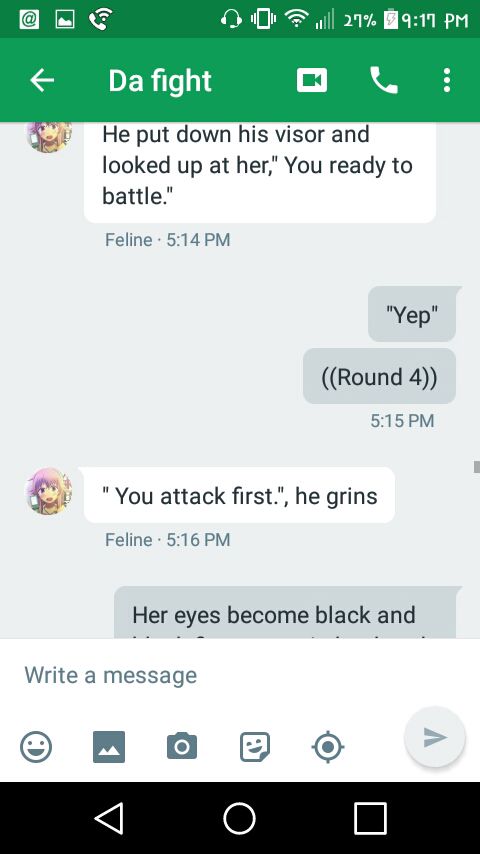This screenshot has height=854, width=480.
Task: Tap the conversation scrollbar handle
Action: click(477, 467)
